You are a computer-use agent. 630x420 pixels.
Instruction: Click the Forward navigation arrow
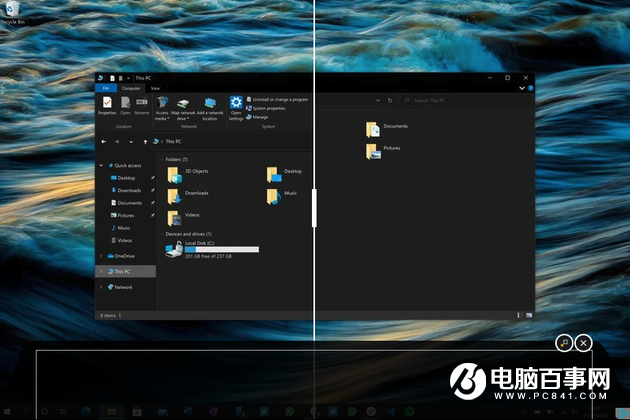tap(117, 141)
